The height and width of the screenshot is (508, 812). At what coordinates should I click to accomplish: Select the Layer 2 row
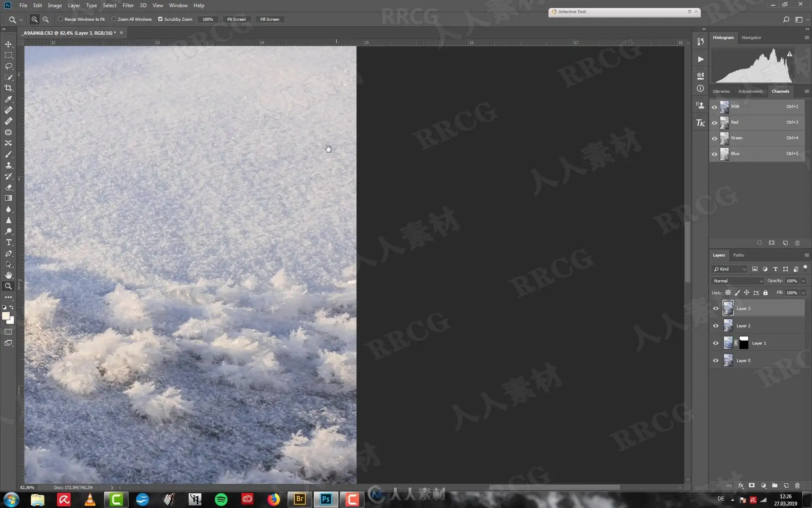coord(757,326)
